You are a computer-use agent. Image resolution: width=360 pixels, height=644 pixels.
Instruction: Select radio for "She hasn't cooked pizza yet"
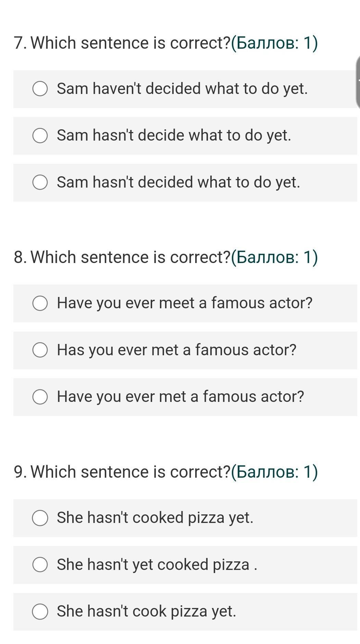pos(40,518)
